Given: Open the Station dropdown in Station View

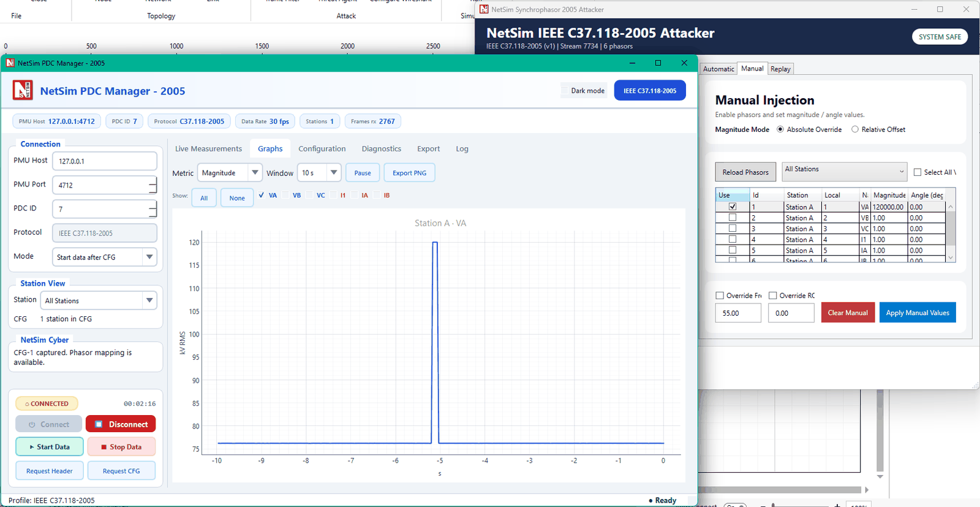Looking at the screenshot, I should pos(98,301).
